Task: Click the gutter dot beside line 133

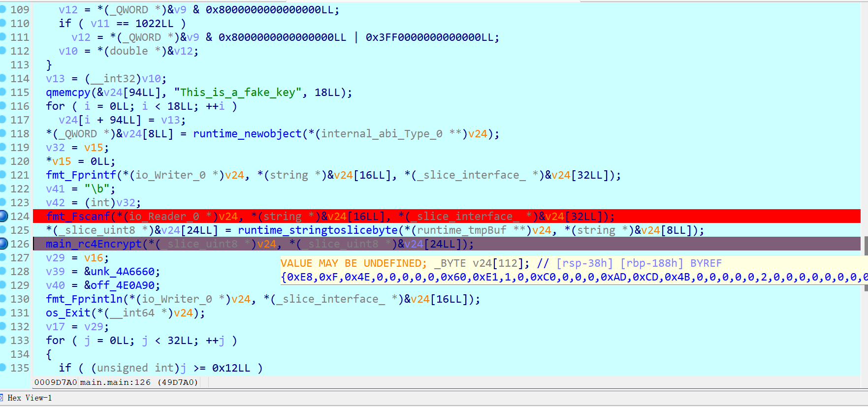Action: click(x=3, y=340)
